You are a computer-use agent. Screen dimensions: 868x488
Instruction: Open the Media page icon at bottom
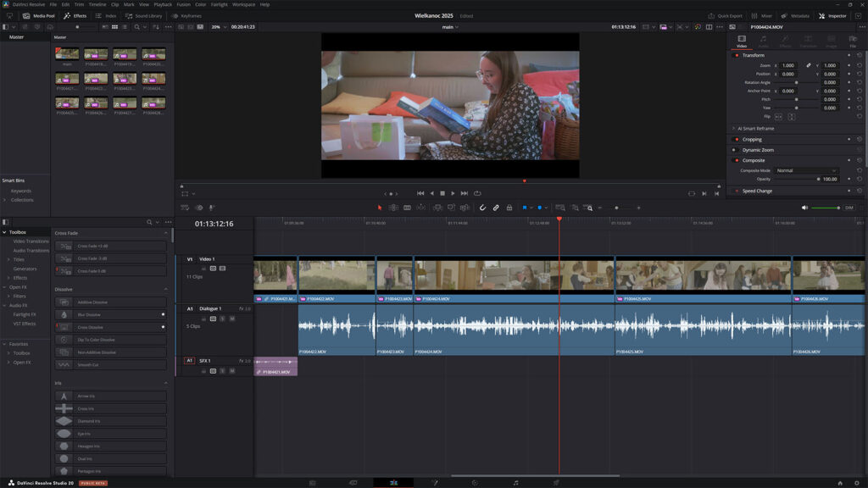pos(312,482)
